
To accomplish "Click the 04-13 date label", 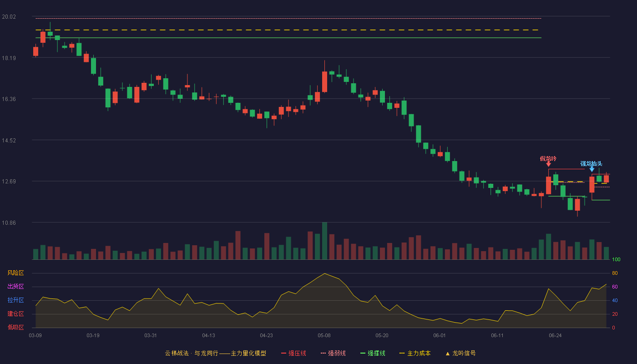I will click(x=208, y=335).
